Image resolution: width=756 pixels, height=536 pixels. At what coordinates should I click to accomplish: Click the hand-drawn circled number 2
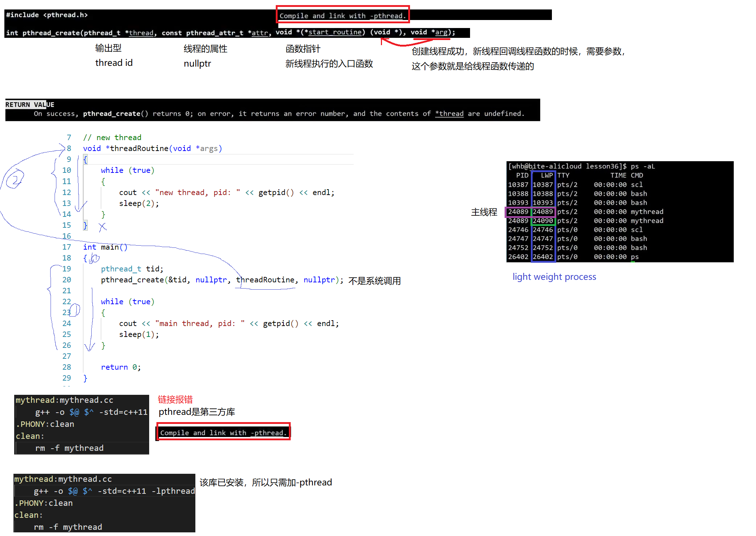tap(15, 179)
